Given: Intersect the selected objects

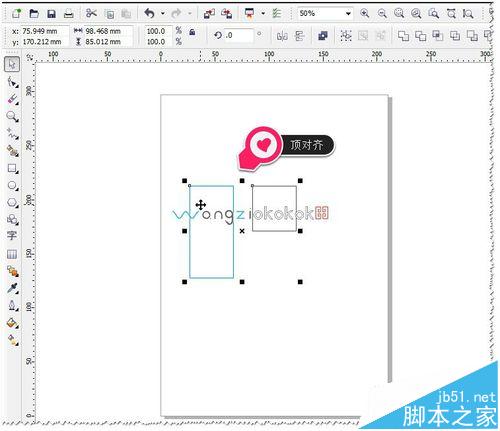Looking at the screenshot, I should (438, 35).
